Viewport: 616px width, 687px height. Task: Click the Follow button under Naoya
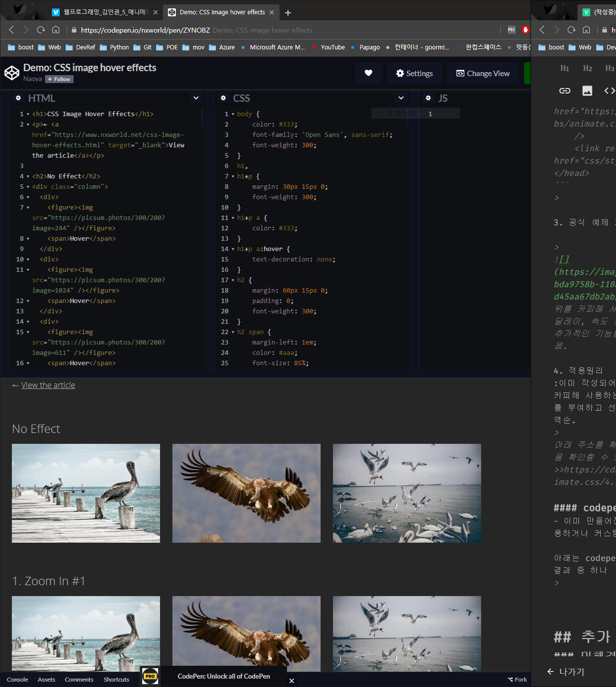[x=59, y=79]
